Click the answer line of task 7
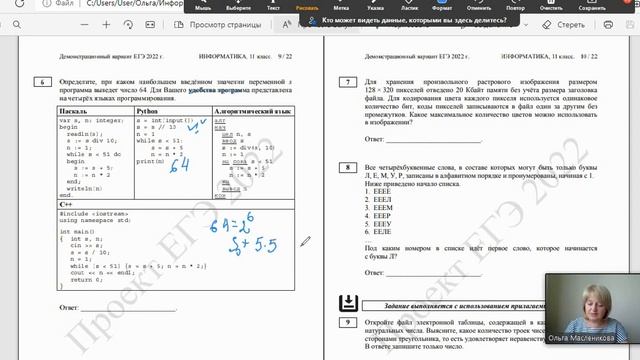This screenshot has width=640, height=360. [434, 140]
